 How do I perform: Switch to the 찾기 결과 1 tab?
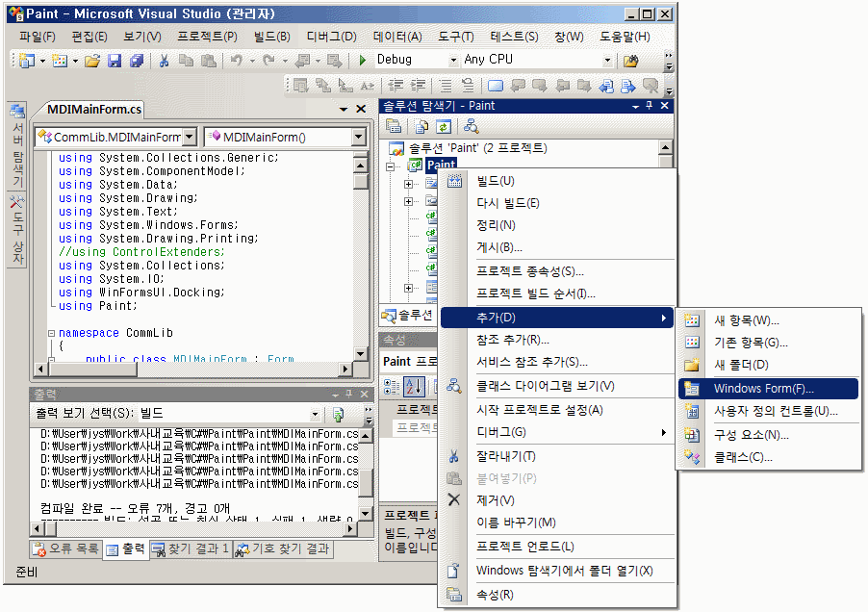click(x=191, y=548)
